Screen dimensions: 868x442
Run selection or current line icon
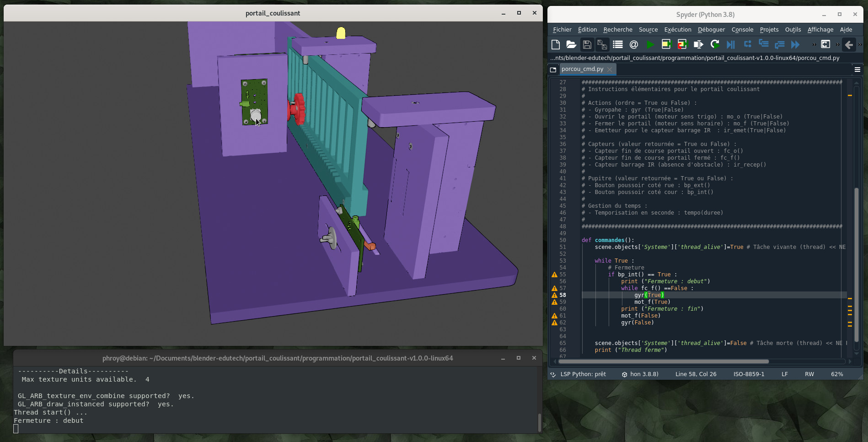click(698, 44)
